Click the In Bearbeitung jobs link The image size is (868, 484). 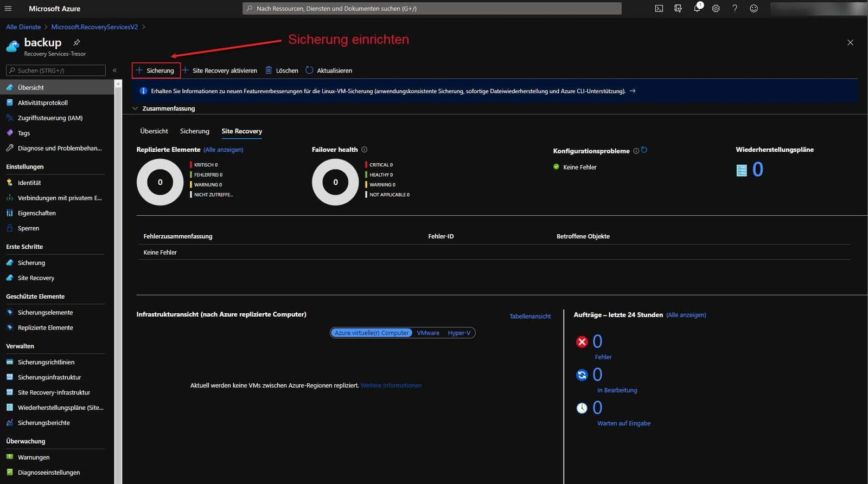(617, 390)
